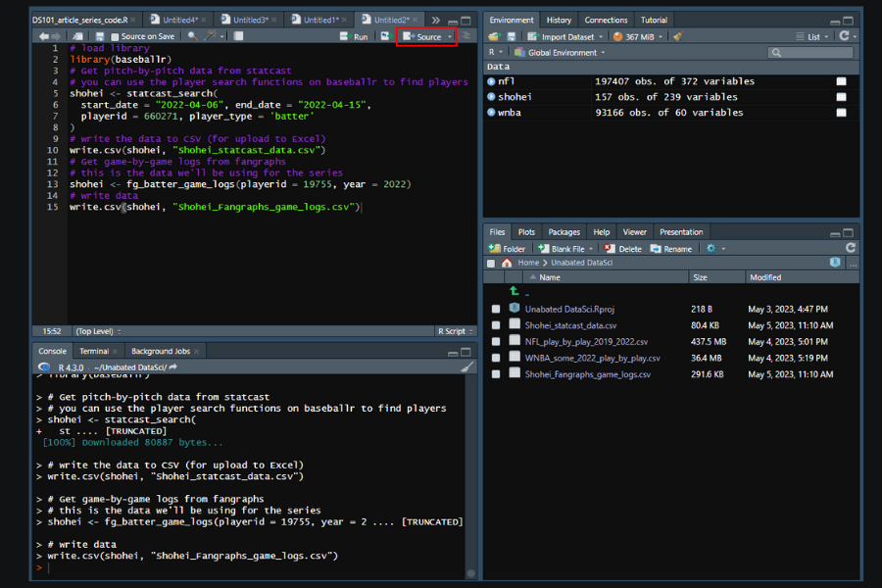The image size is (882, 588).
Task: Click the Delete file button
Action: click(622, 248)
